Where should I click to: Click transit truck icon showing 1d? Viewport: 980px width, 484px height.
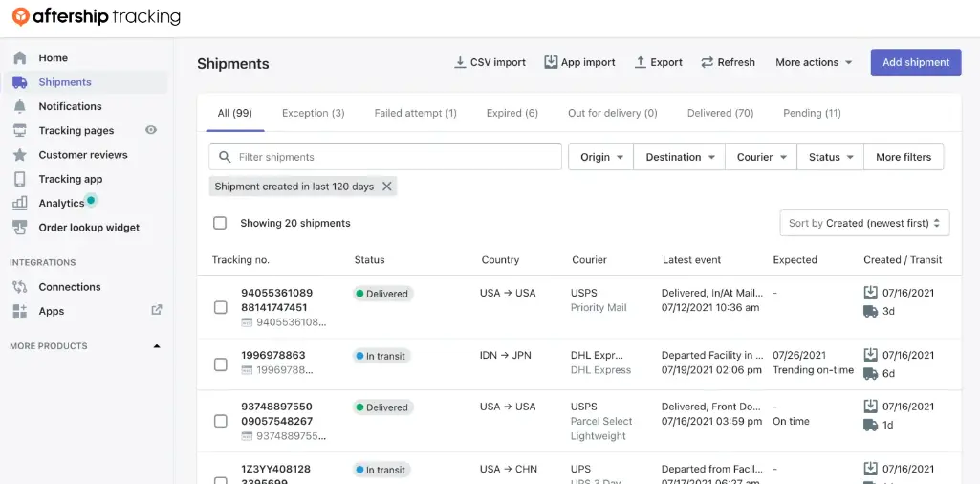[x=871, y=425]
